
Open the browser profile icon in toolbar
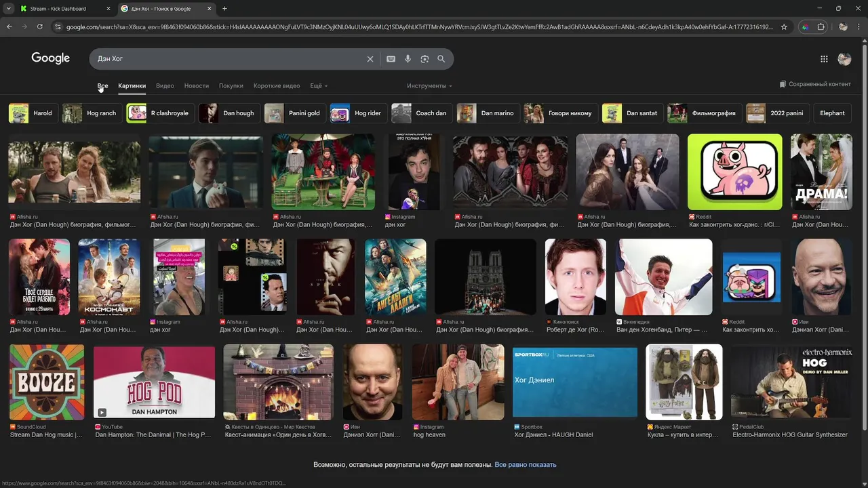(x=843, y=26)
